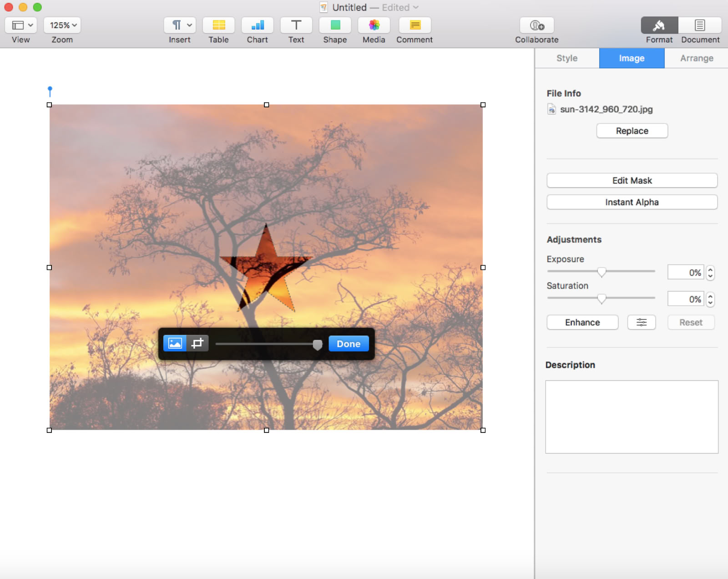Toggle the Format sidebar
This screenshot has width=728, height=579.
click(x=659, y=25)
